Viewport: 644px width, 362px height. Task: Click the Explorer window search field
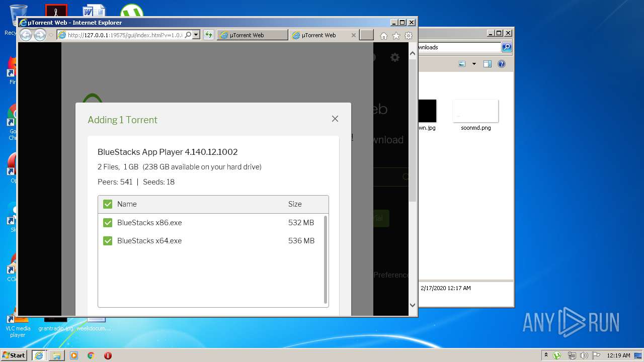pyautogui.click(x=459, y=47)
